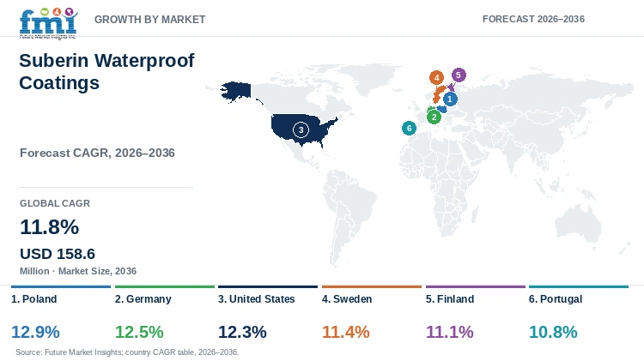Select 'Million · Market Size, 2036' caption
The width and height of the screenshot is (644, 361).
tap(78, 271)
